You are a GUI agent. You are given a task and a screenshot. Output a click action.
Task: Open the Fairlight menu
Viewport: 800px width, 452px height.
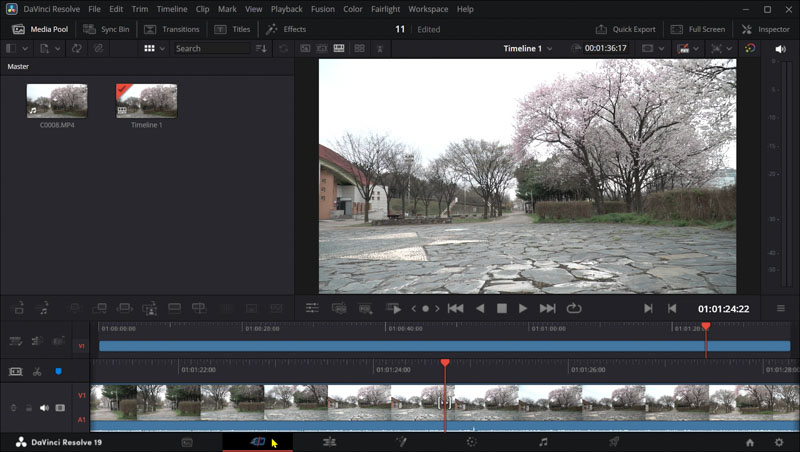click(386, 9)
